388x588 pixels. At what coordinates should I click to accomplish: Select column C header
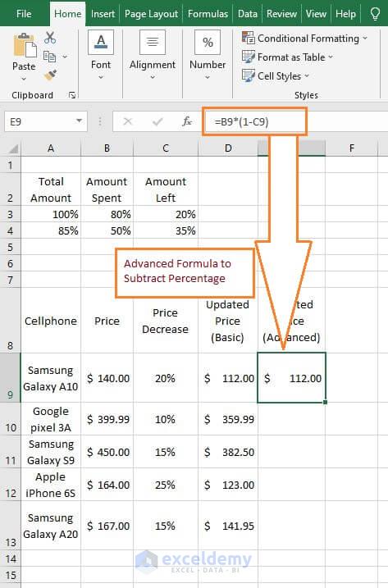pos(166,148)
